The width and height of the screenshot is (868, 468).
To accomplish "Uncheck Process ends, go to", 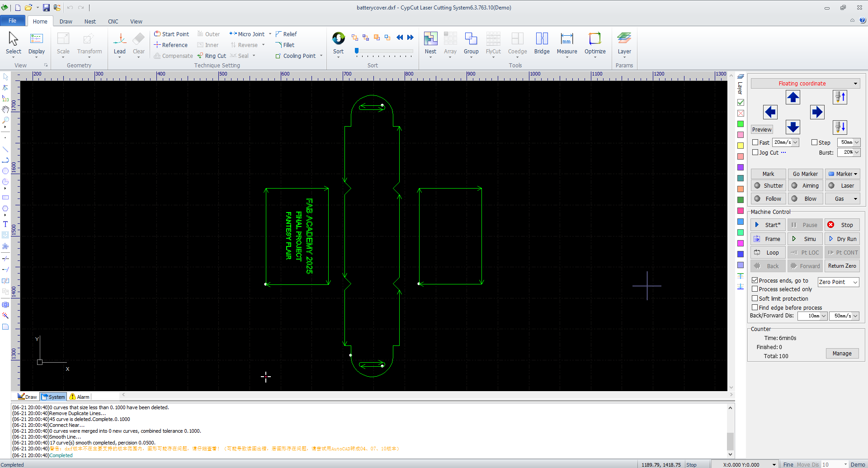I will point(755,280).
